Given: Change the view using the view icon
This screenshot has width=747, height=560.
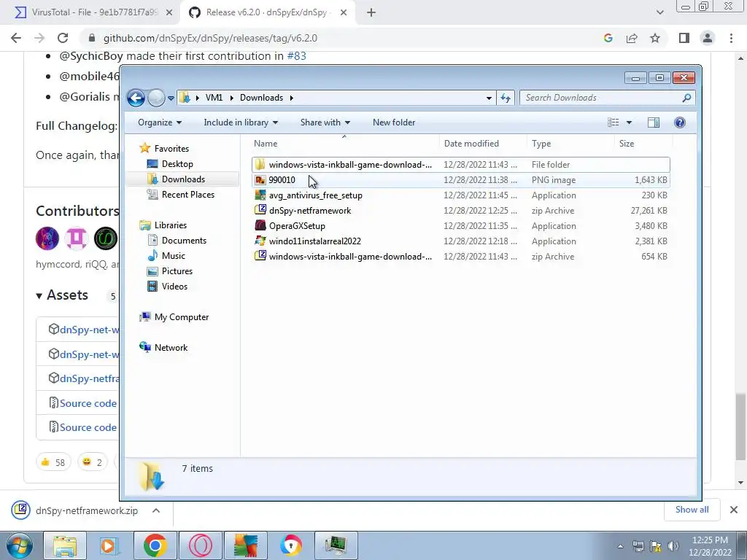Looking at the screenshot, I should tap(613, 122).
